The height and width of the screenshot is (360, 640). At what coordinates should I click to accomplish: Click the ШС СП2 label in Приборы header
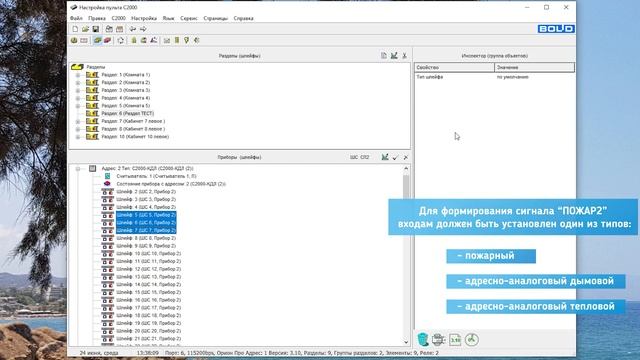[x=360, y=157]
